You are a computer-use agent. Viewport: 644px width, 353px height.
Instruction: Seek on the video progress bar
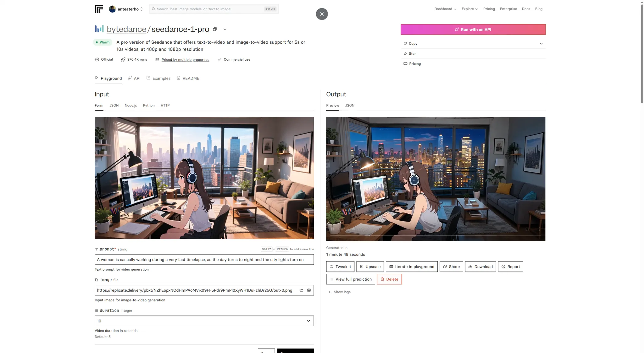(436, 235)
